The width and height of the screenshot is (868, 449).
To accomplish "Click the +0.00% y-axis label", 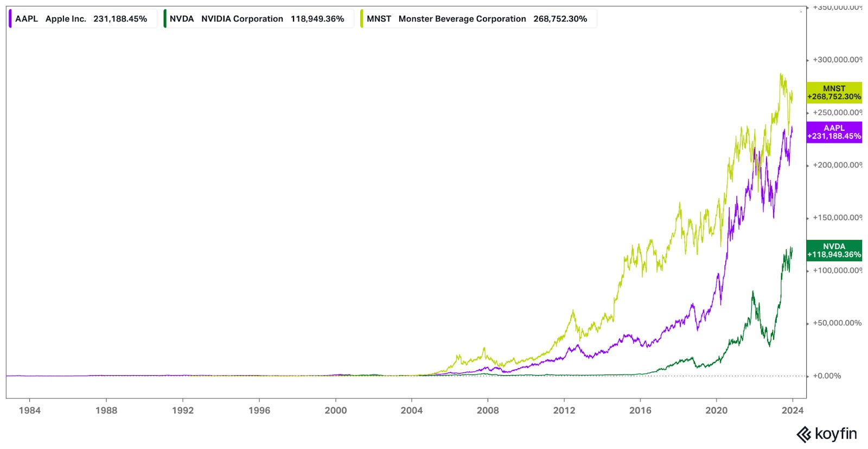I will click(827, 376).
